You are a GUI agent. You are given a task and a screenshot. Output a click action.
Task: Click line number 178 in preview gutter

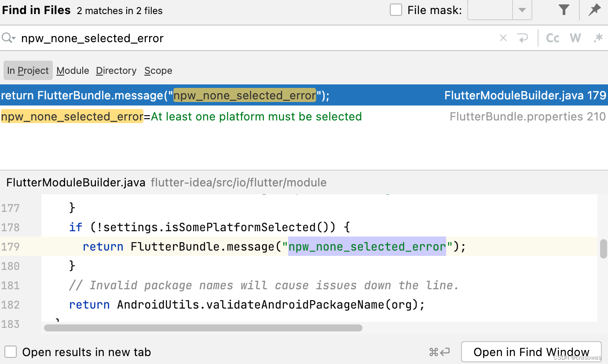[x=11, y=227]
